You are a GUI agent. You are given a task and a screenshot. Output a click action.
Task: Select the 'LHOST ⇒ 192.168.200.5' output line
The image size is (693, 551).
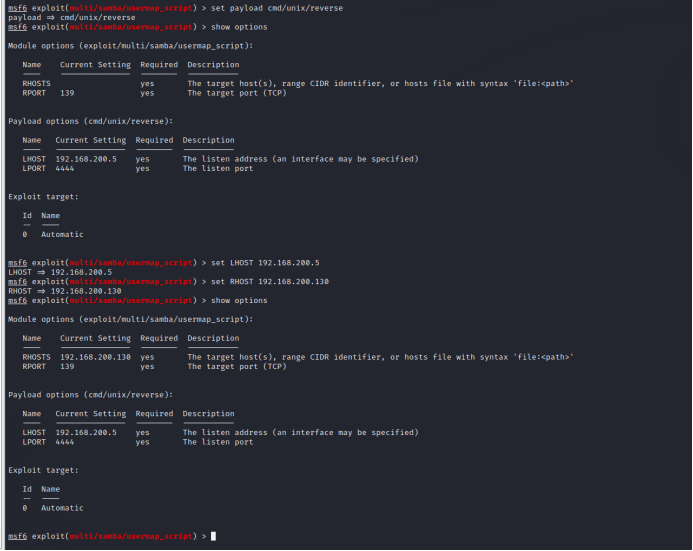pyautogui.click(x=60, y=272)
